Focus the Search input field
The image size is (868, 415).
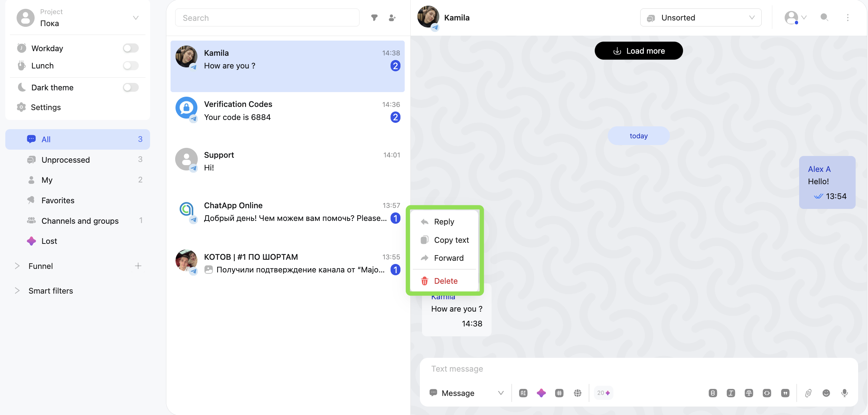pos(267,18)
